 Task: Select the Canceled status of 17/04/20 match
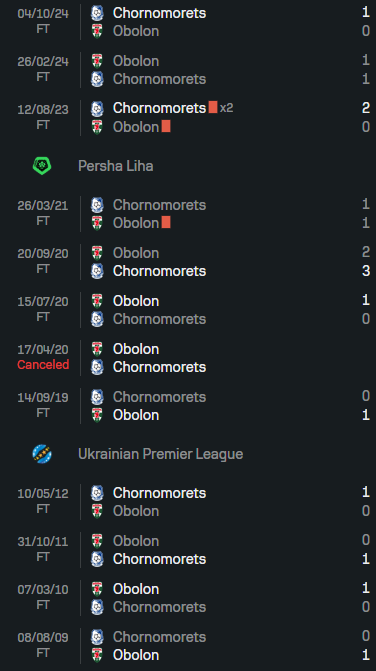point(43,365)
